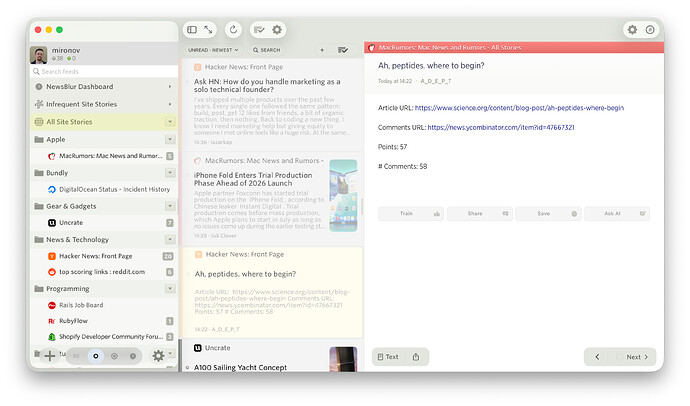690x406 pixels.
Task: Click the Apple folder icon
Action: pos(39,139)
